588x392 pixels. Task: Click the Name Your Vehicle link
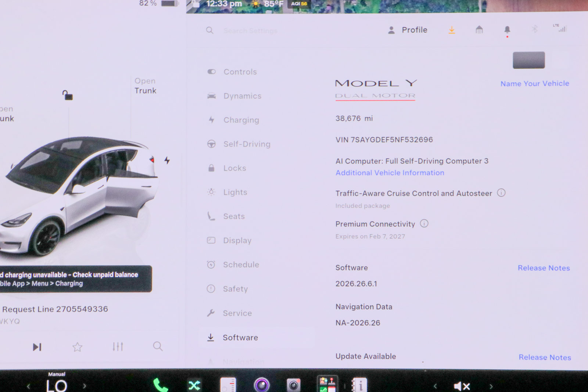535,83
